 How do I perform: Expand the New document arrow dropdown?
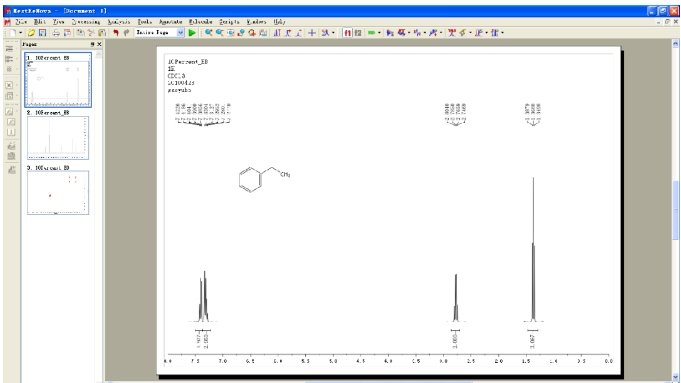20,33
